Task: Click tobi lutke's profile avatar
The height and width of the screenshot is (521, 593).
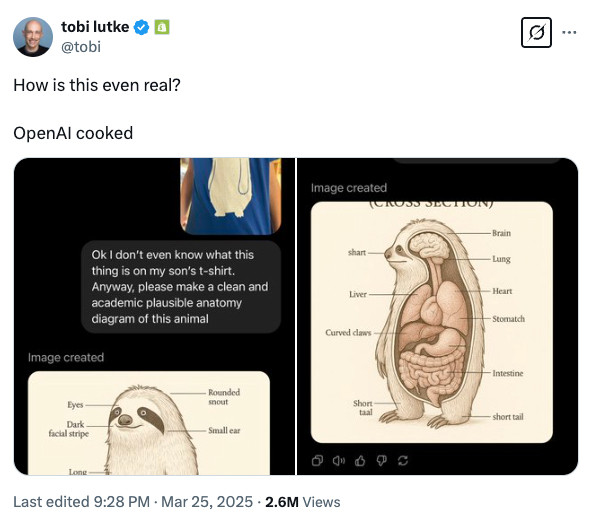Action: pyautogui.click(x=33, y=37)
